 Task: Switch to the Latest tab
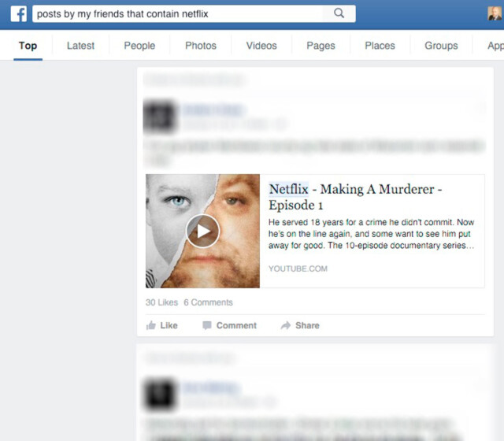(x=80, y=46)
